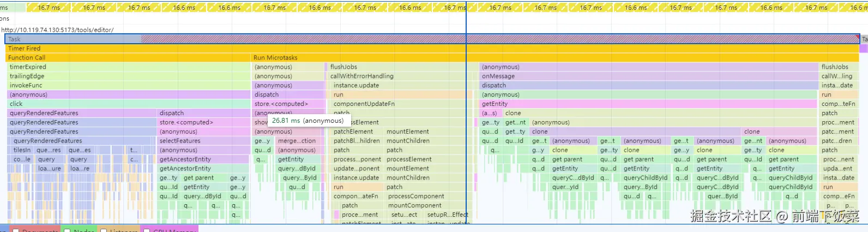868x232 pixels.
Task: Select the Timer Fired event
Action: coord(218,49)
